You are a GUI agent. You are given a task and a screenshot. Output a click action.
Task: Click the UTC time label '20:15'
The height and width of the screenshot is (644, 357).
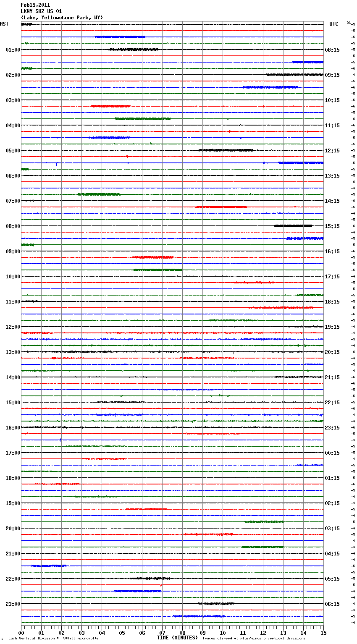[332, 352]
